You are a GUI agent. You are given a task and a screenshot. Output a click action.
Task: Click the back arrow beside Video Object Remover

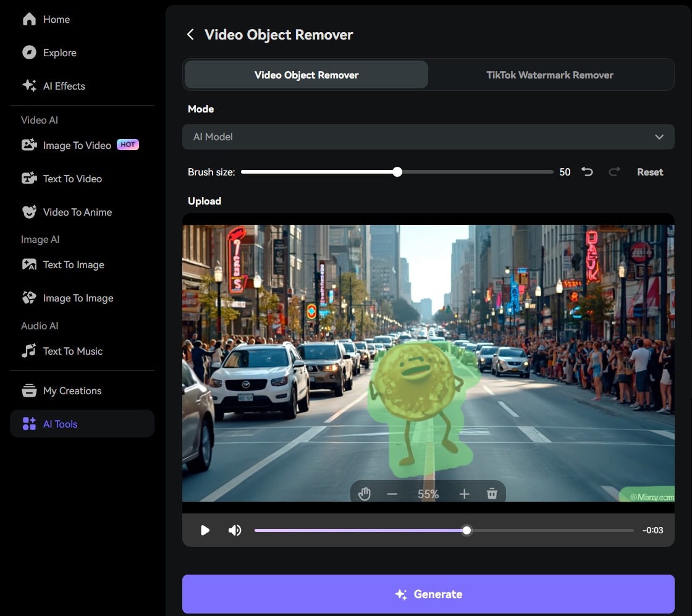pos(190,35)
